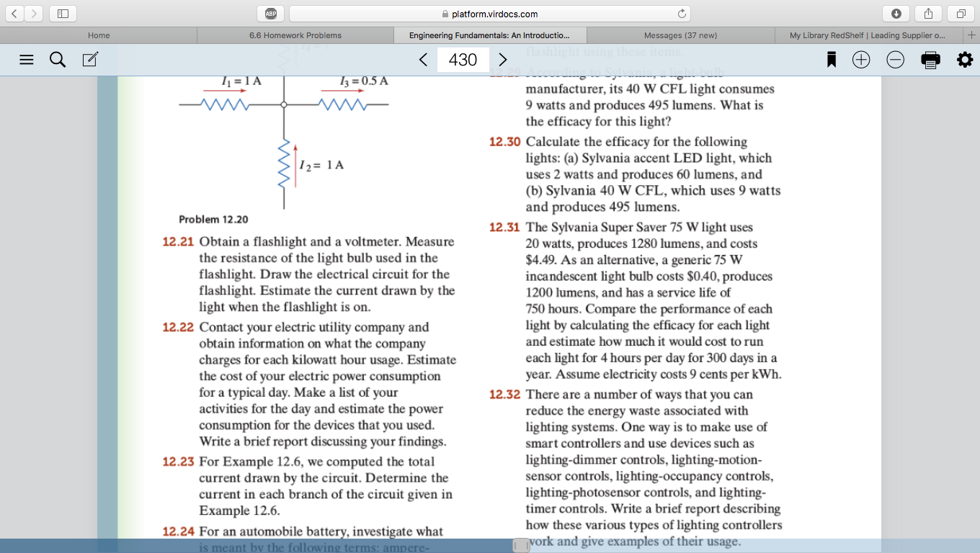Image resolution: width=980 pixels, height=553 pixels.
Task: Open Safari tab overview
Action: (959, 12)
